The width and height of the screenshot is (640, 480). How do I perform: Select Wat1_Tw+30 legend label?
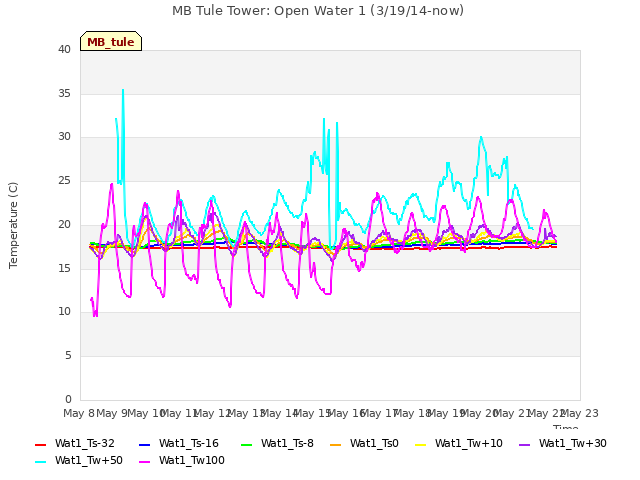[572, 444]
